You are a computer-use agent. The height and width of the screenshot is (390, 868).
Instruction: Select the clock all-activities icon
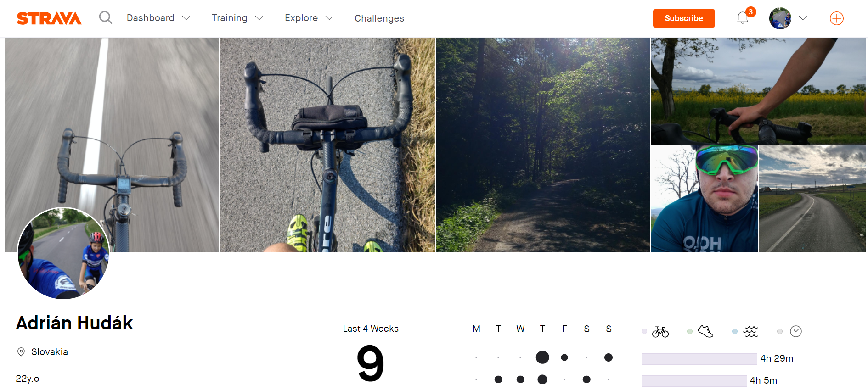pyautogui.click(x=796, y=331)
